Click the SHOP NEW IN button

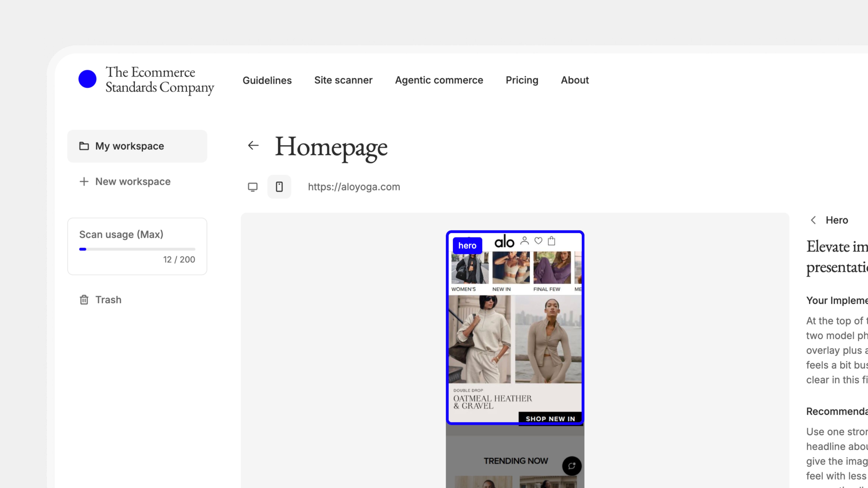tap(550, 419)
